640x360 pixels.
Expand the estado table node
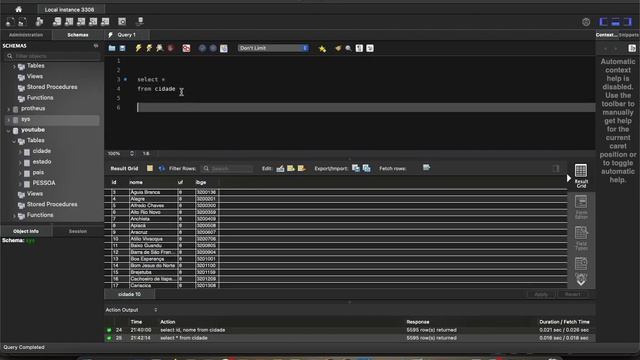(20, 162)
